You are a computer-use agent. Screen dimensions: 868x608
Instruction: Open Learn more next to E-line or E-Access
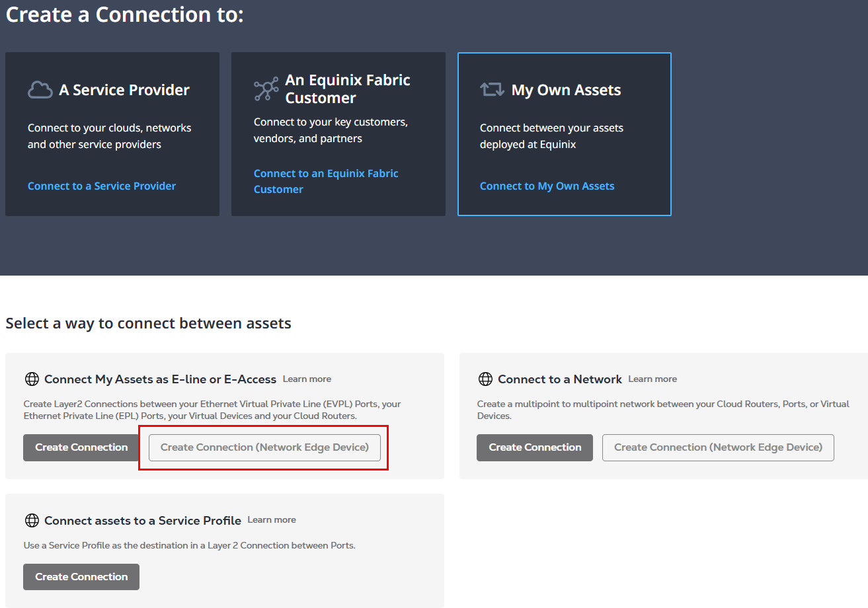[307, 379]
